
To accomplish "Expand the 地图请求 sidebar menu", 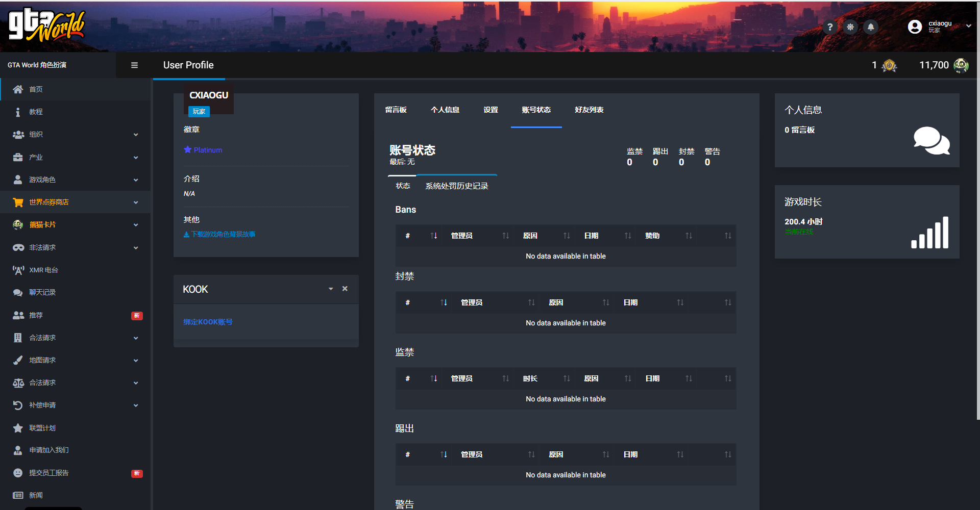I will coord(136,361).
